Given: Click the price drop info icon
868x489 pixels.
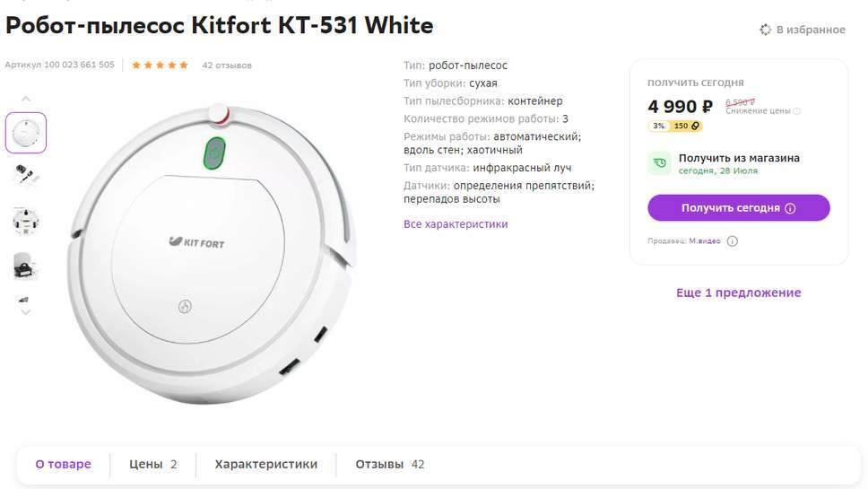Looking at the screenshot, I should (797, 111).
